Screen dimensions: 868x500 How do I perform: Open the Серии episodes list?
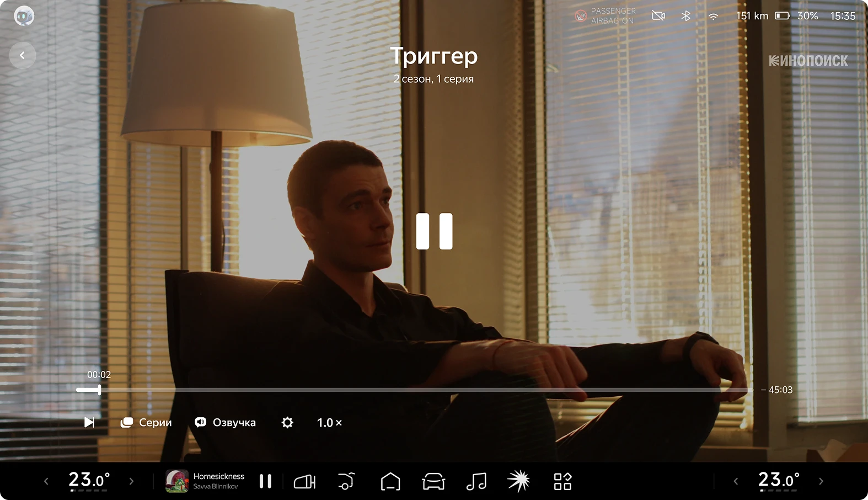click(x=146, y=422)
